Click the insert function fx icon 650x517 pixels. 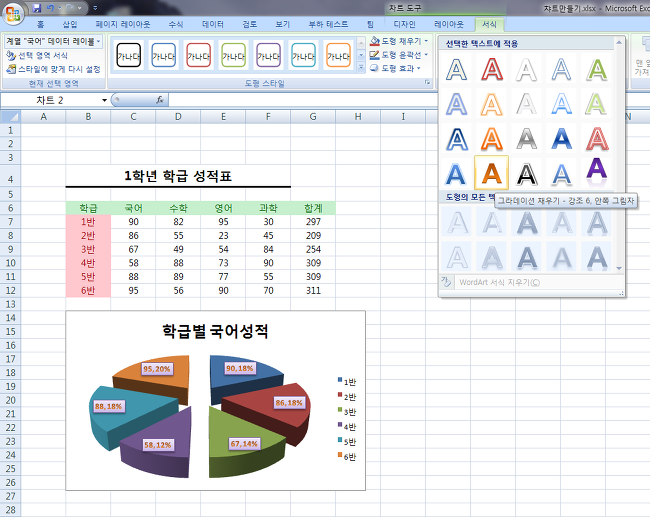160,100
